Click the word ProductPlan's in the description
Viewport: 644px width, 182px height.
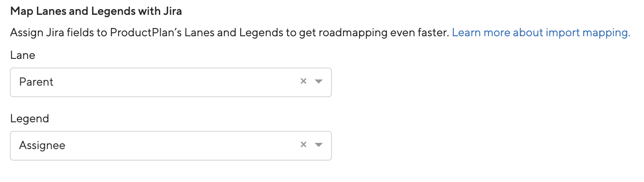[x=146, y=33]
